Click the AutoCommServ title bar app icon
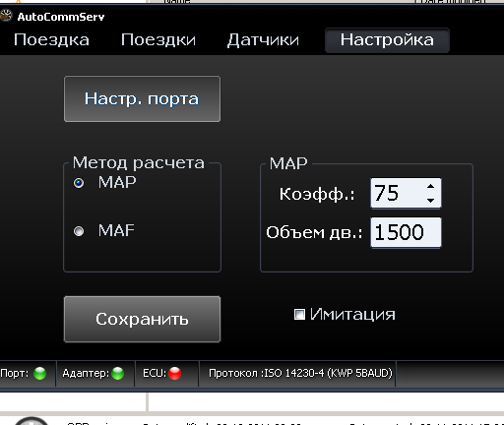This screenshot has width=504, height=425. 5,16
